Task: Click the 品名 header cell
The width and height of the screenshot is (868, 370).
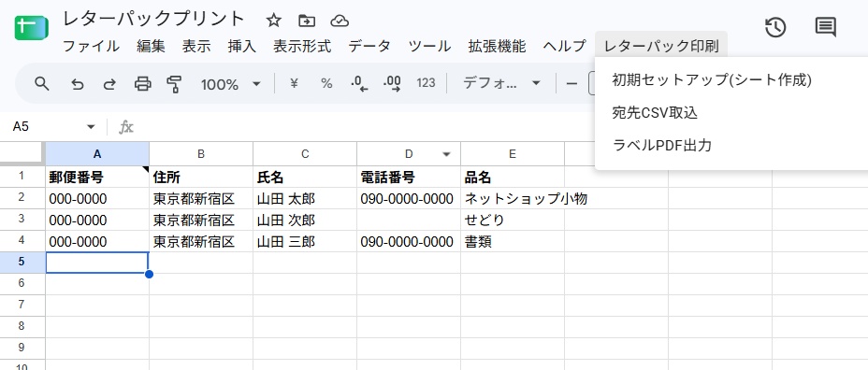Action: (513, 177)
